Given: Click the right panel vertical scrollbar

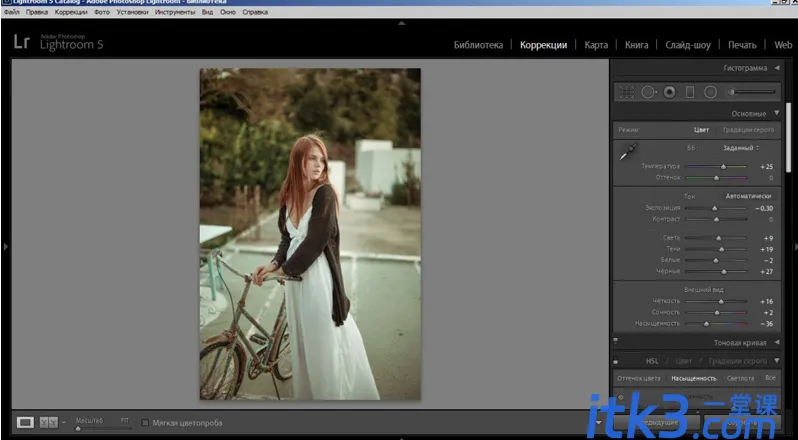Looking at the screenshot, I should coord(789,137).
